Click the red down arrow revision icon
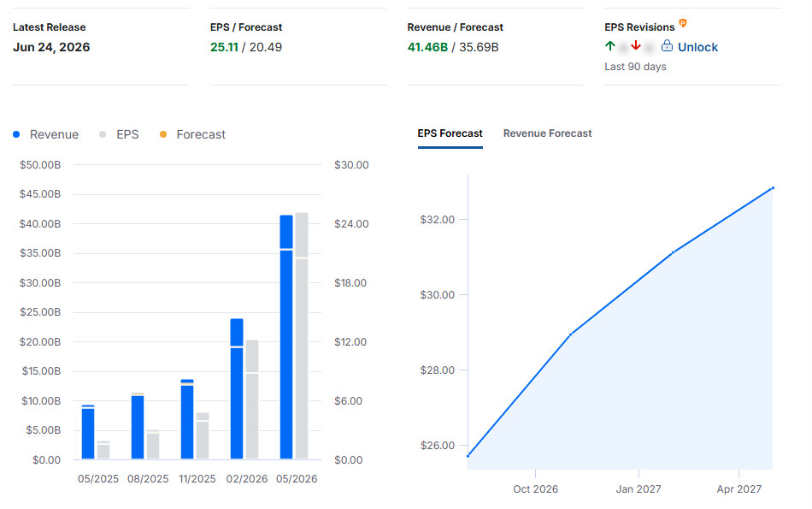This screenshot has width=812, height=509. tap(636, 46)
